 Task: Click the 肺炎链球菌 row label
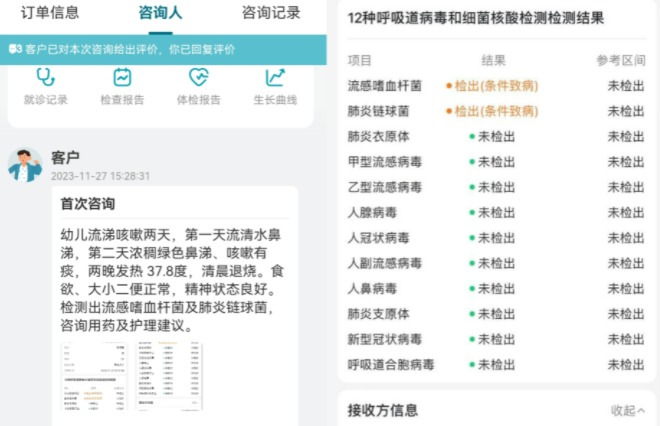tap(378, 111)
